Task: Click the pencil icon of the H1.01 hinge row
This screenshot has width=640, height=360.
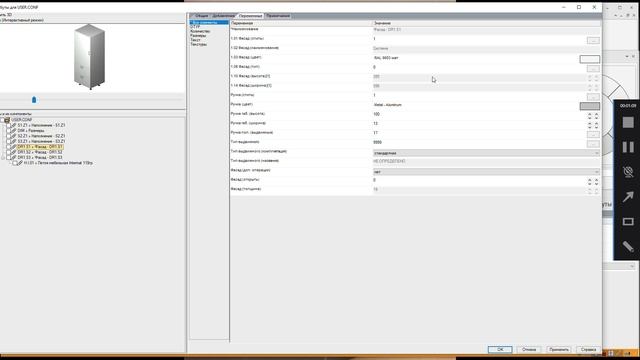Action: tap(20, 163)
